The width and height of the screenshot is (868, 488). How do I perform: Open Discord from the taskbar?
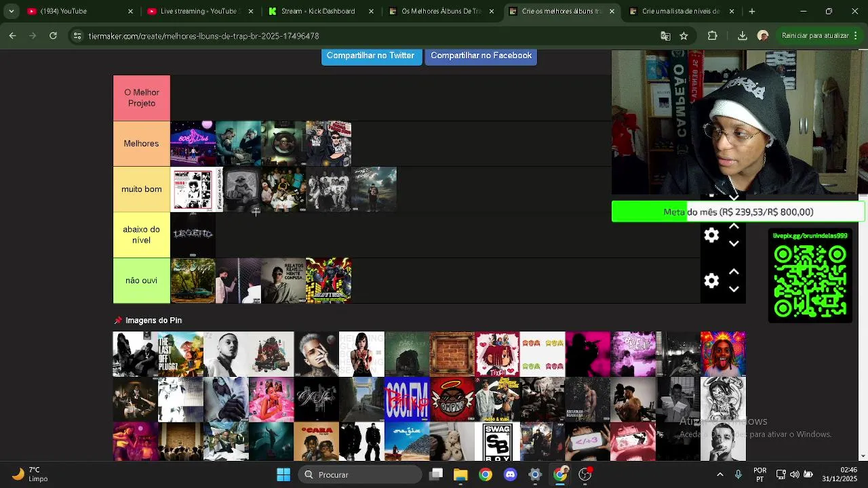[x=510, y=474]
